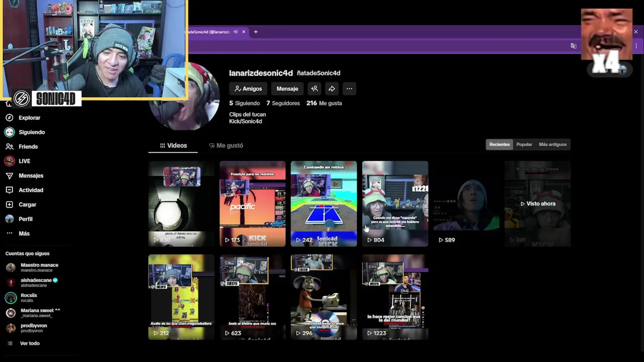Viewport: 644px width, 362px height.
Task: Open the pacific video with 173 views
Action: pyautogui.click(x=253, y=204)
